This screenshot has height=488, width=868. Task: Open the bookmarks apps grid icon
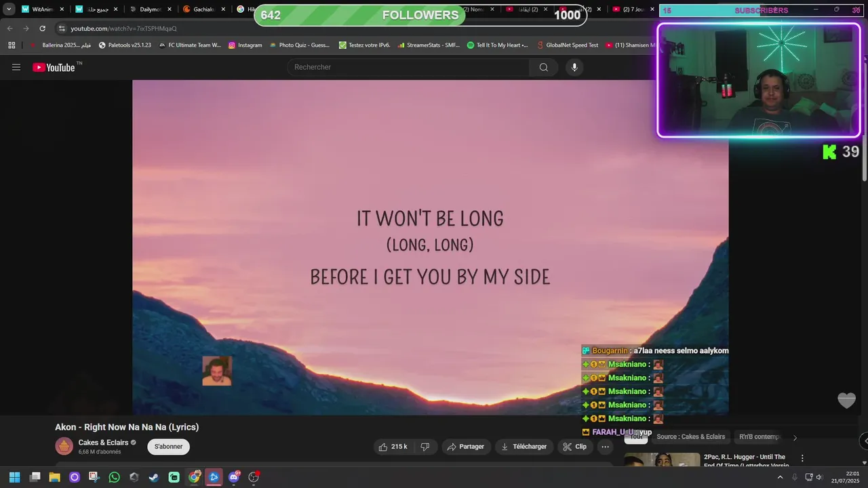pos(12,45)
